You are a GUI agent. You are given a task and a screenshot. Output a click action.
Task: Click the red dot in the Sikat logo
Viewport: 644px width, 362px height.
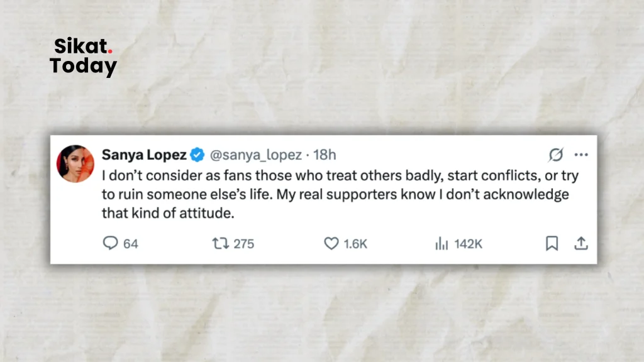[x=110, y=52]
